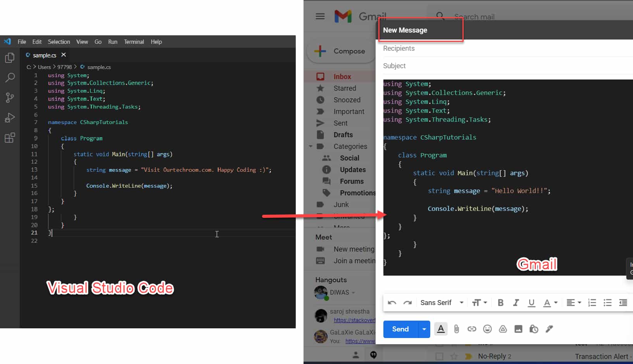Open the Social category
633x364 pixels.
(349, 158)
